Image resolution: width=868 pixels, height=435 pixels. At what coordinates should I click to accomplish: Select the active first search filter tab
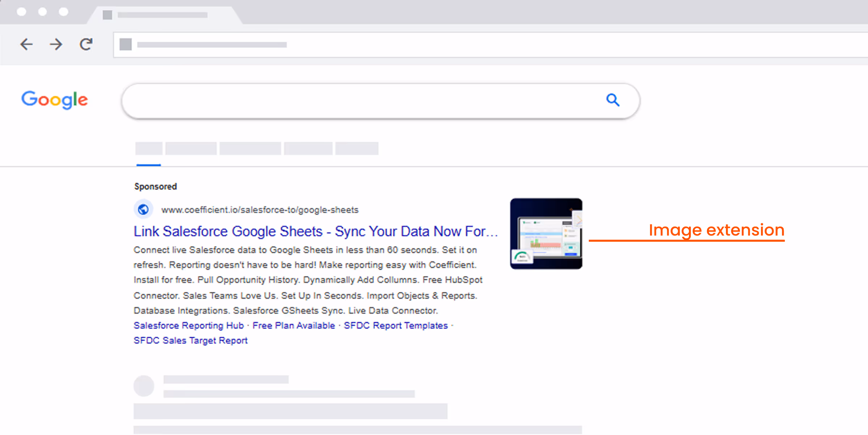coord(148,149)
